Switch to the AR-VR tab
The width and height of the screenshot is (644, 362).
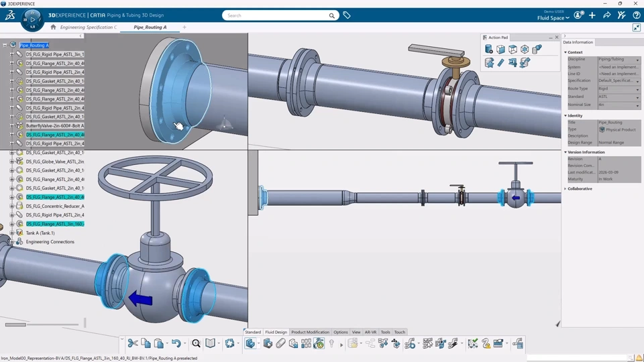(370, 332)
